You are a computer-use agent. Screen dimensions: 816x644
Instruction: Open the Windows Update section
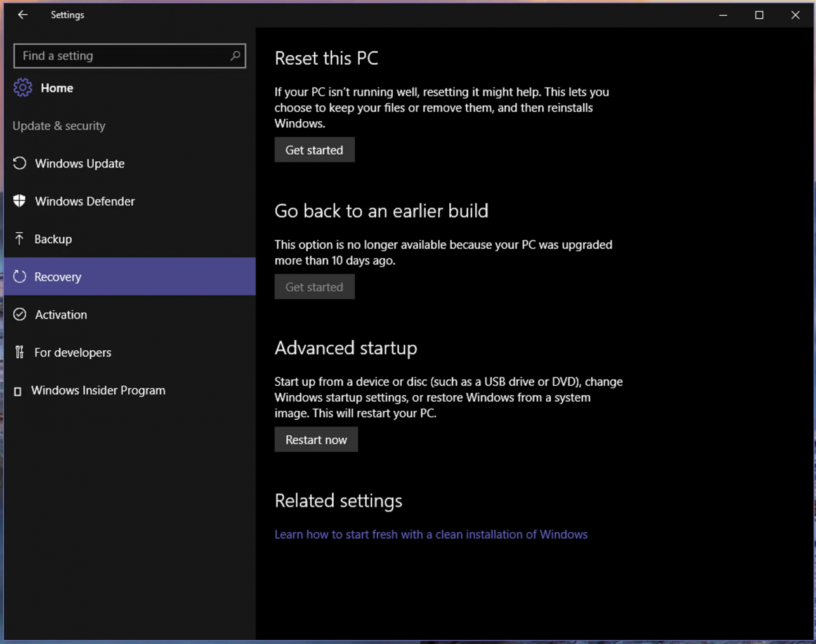coord(79,164)
